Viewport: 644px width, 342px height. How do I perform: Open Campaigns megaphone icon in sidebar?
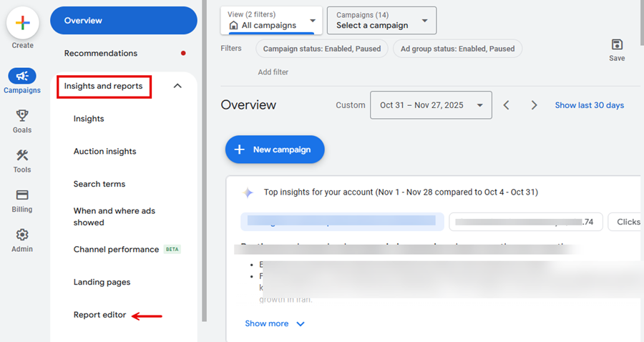[x=22, y=76]
